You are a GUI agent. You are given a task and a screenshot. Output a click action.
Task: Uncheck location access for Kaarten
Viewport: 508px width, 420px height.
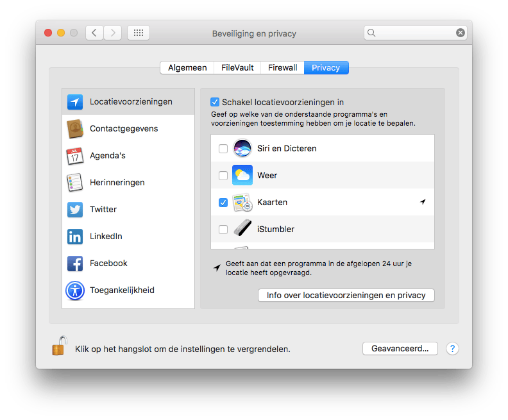(223, 203)
